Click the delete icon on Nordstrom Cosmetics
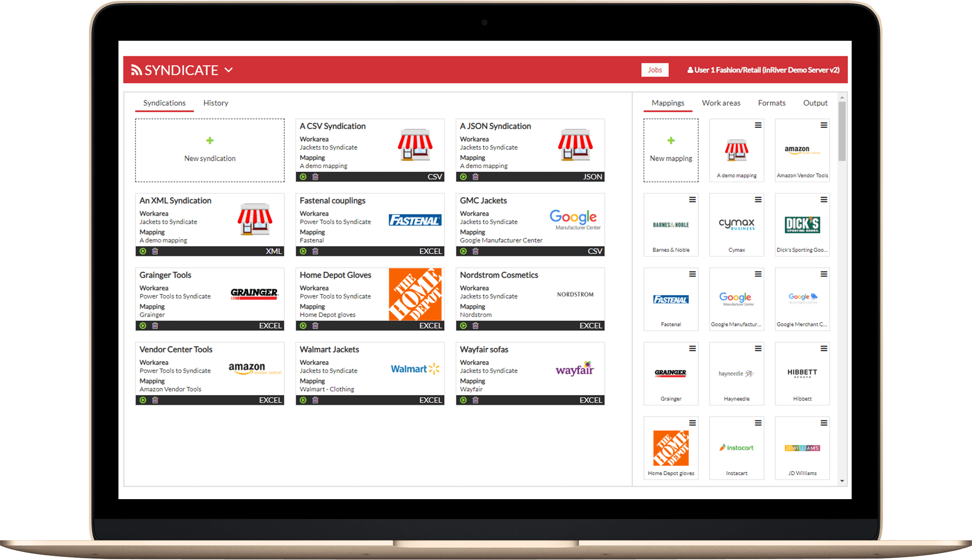972x560 pixels. (x=475, y=326)
